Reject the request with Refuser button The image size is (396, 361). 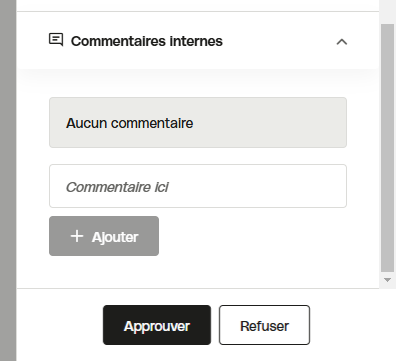point(264,325)
